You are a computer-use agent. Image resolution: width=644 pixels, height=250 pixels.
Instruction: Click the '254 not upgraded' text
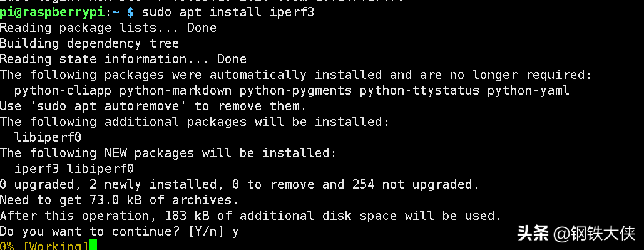[x=416, y=184]
